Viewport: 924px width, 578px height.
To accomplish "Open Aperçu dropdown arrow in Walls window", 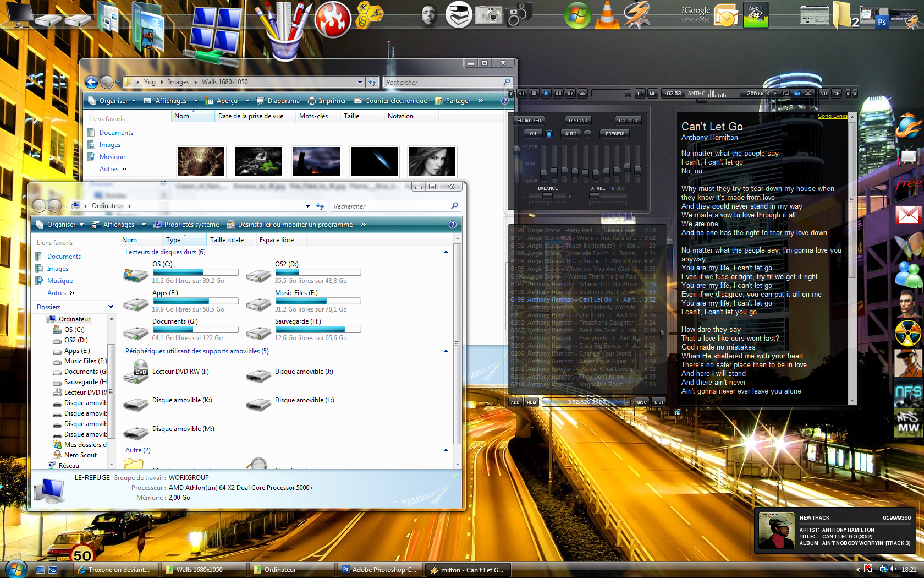I will tap(247, 101).
